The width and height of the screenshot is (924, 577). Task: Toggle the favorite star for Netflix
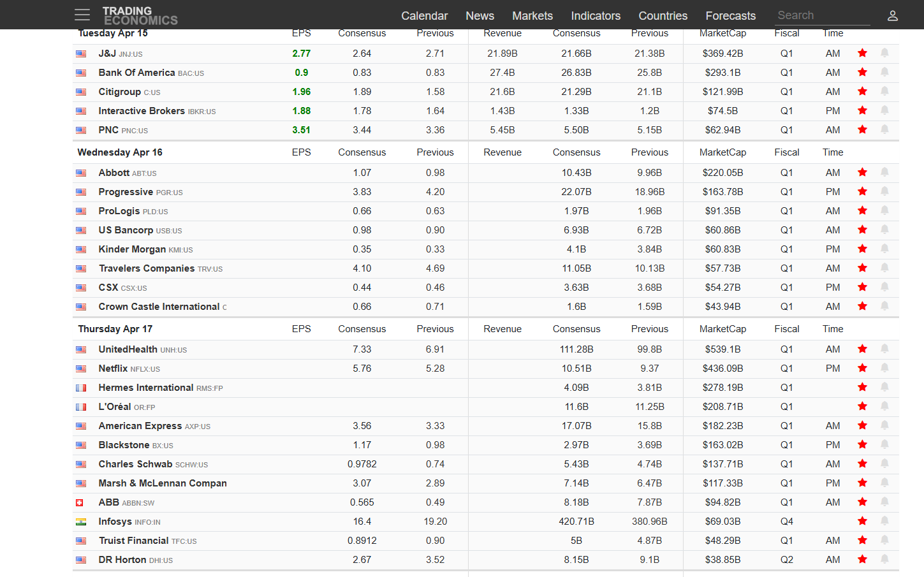[x=862, y=369]
